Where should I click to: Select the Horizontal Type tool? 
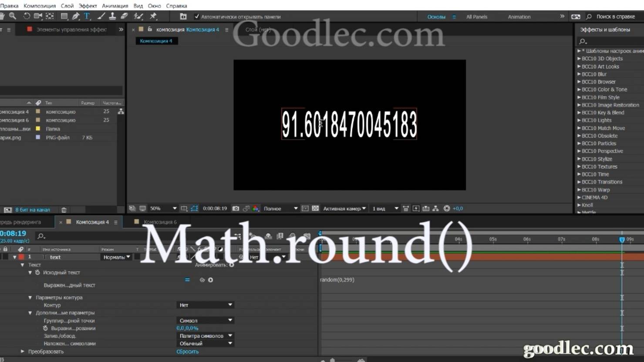tap(87, 16)
